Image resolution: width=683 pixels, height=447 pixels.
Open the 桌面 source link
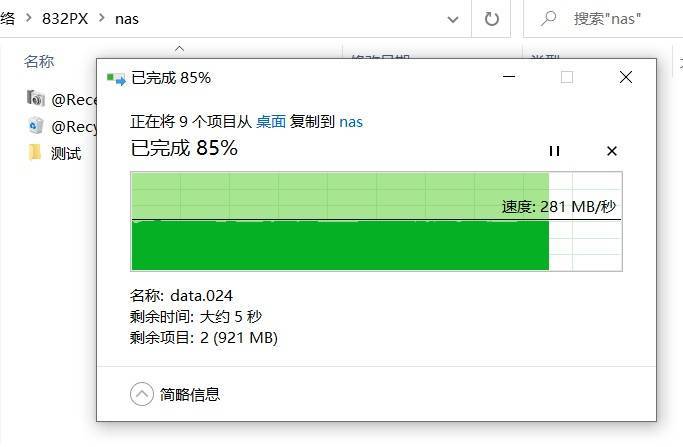click(271, 122)
